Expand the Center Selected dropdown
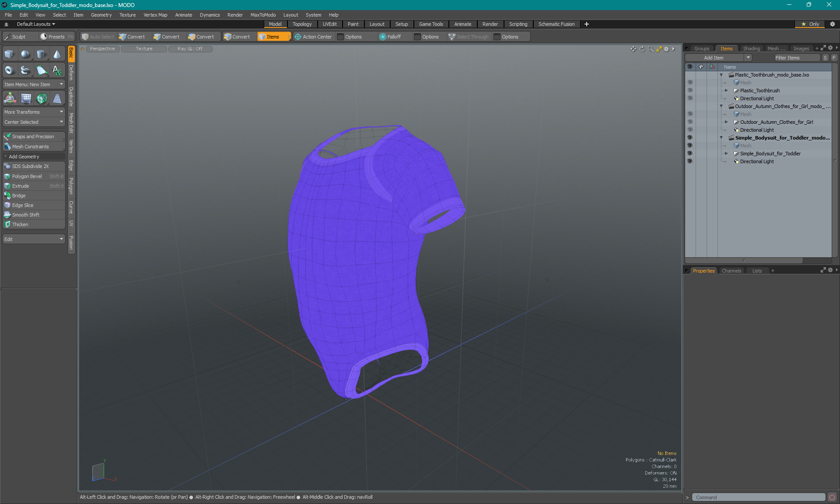Image resolution: width=840 pixels, height=504 pixels. click(60, 122)
